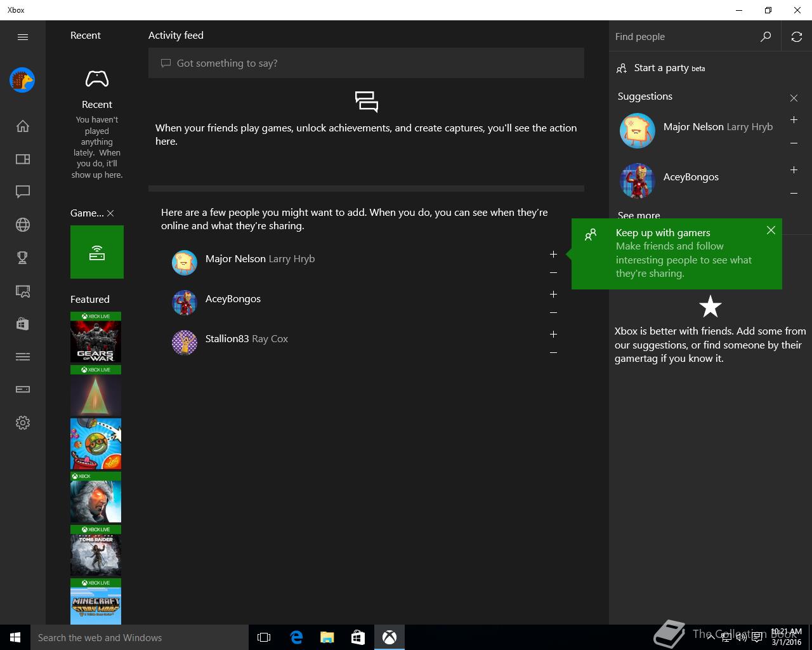Open Achievements trophy icon
Screen dimensions: 812x650
(x=23, y=258)
